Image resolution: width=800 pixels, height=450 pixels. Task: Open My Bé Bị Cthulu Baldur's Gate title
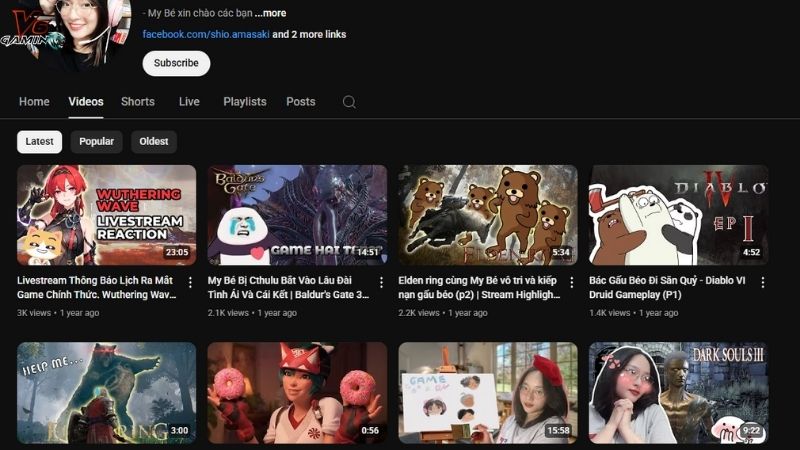288,287
